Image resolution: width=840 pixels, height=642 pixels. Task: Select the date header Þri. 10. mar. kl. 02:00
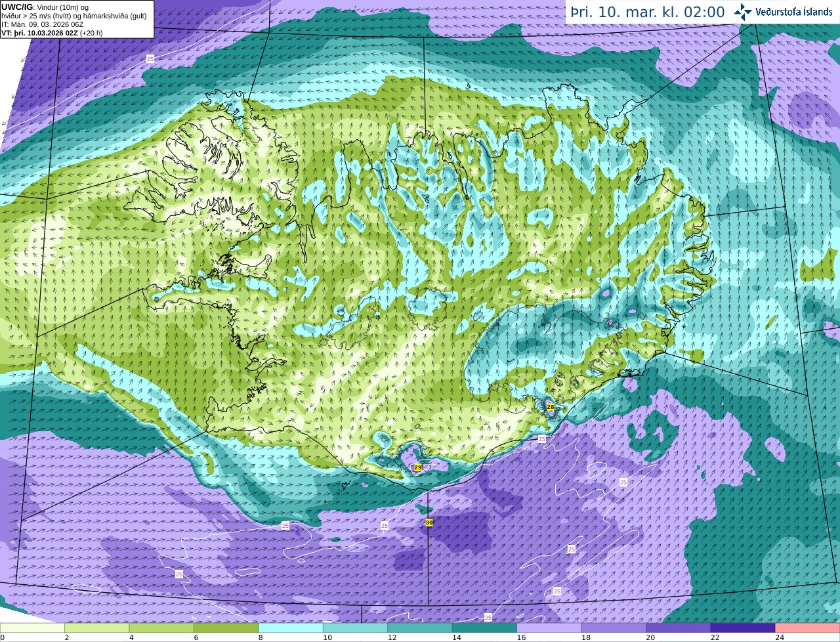[648, 12]
